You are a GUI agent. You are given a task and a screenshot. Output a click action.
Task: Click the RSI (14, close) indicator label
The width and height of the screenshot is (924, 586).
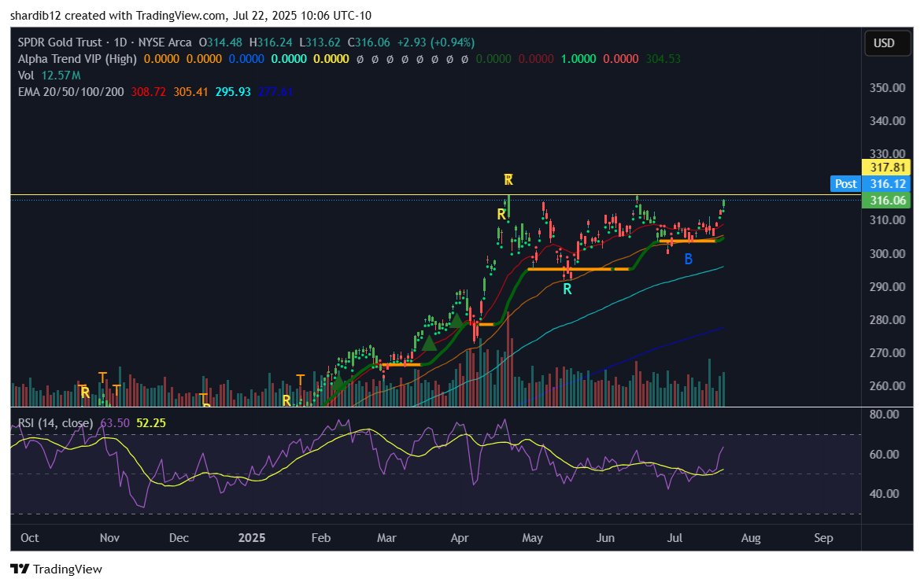tap(55, 423)
